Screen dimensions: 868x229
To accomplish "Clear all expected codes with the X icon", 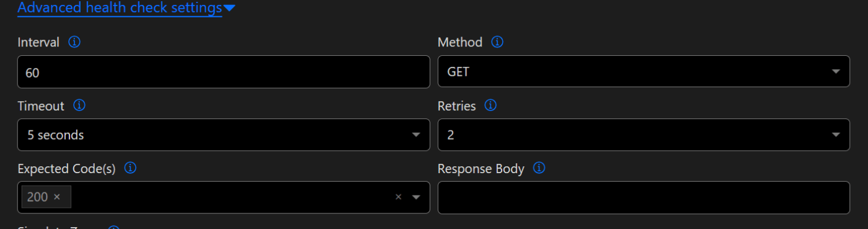I will coord(399,197).
